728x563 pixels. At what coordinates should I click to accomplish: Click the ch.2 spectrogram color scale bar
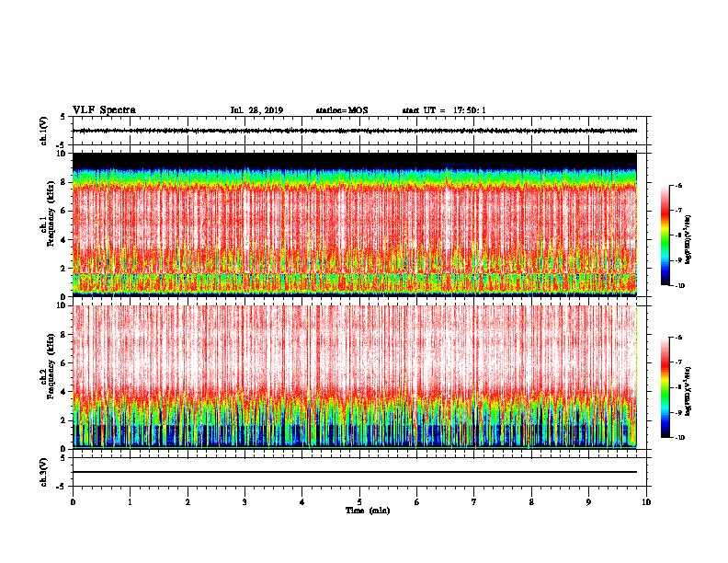pos(665,387)
